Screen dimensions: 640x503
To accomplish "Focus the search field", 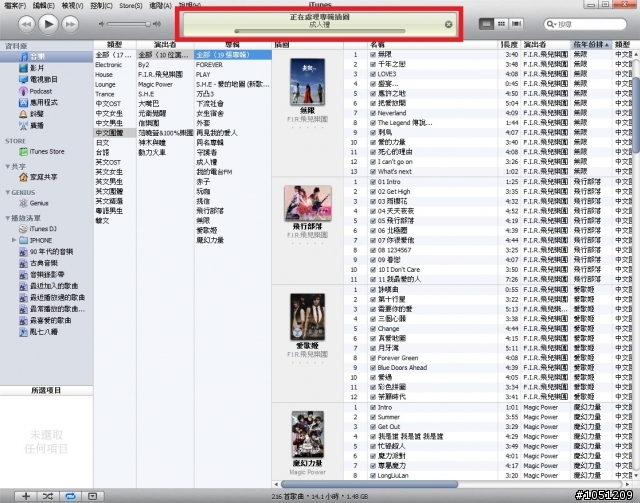I will click(x=585, y=24).
